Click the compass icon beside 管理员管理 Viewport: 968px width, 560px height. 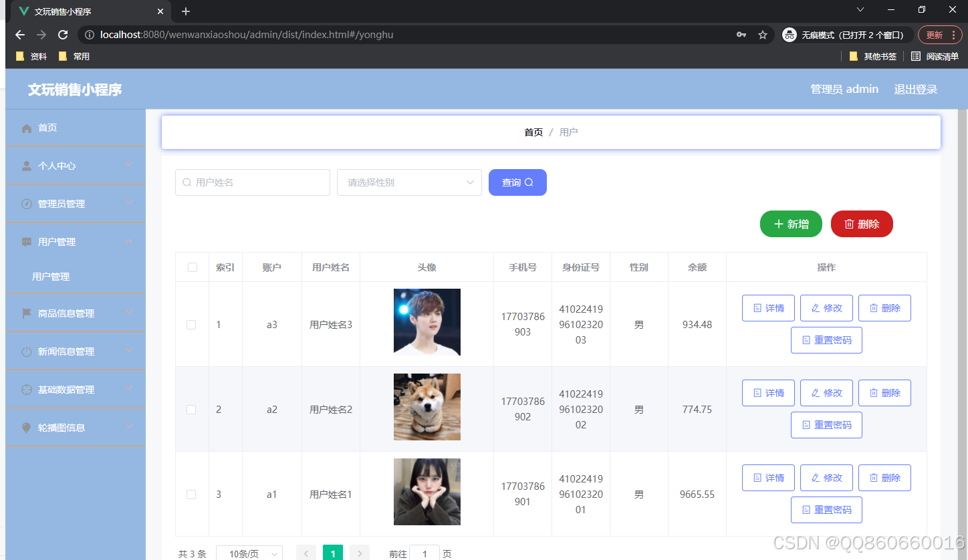(27, 204)
